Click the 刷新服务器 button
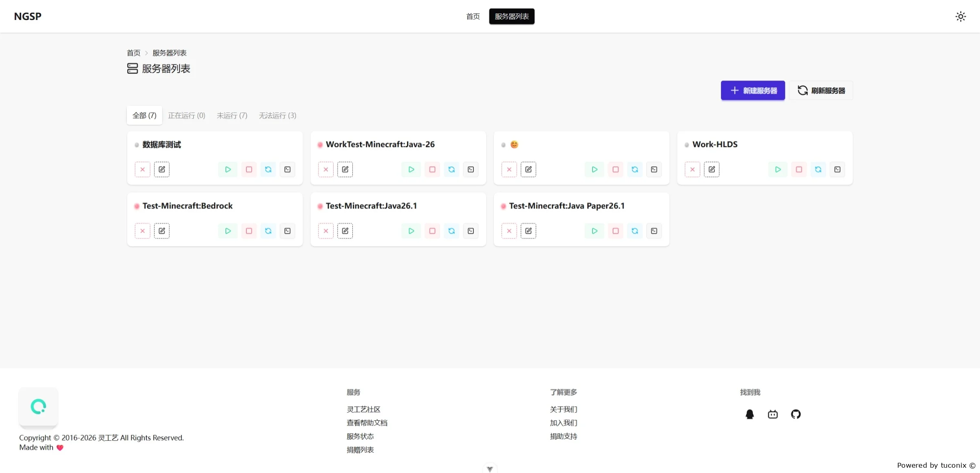Screen dimensions: 980x473 point(821,90)
